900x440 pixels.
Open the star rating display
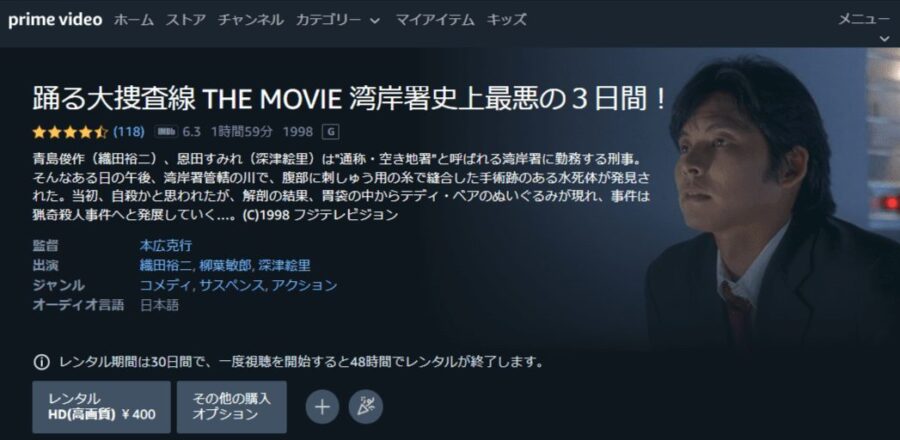tap(70, 132)
